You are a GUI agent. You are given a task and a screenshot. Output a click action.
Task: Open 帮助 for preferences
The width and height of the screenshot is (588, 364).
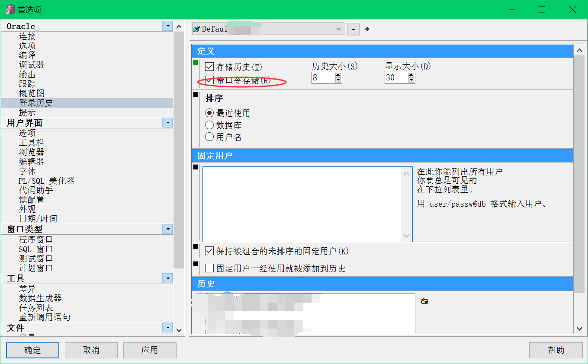(556, 350)
